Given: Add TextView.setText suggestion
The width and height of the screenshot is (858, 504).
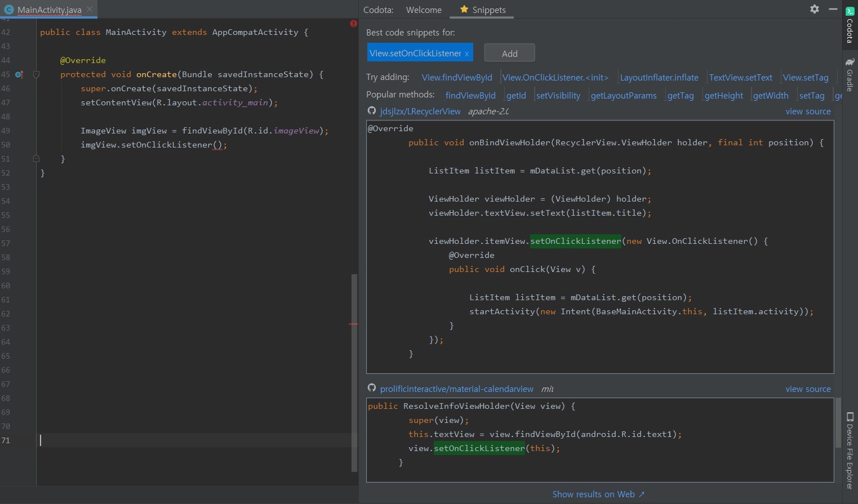Looking at the screenshot, I should 740,78.
